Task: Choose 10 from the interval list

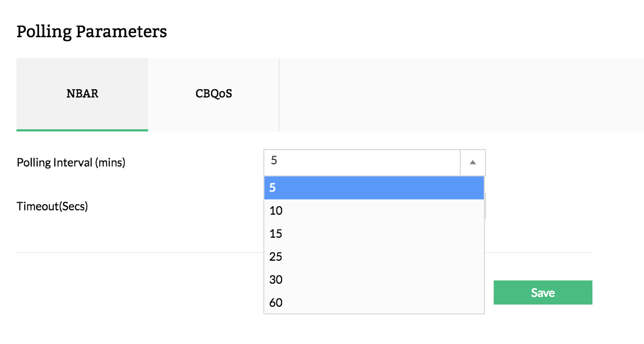Action: click(374, 211)
